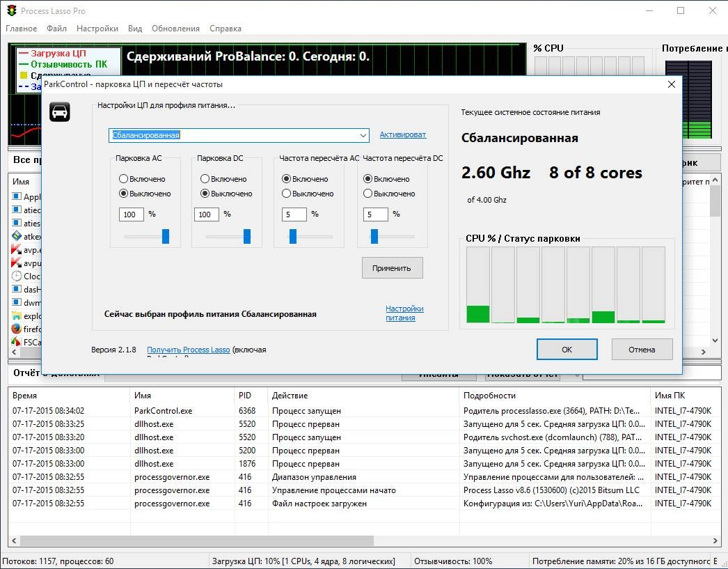
Task: Select Частота пересчёта AC Выключено option
Action: pos(287,194)
